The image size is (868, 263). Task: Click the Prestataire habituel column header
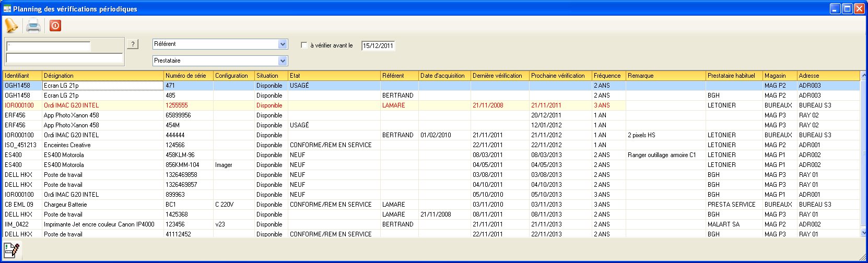[x=734, y=76]
